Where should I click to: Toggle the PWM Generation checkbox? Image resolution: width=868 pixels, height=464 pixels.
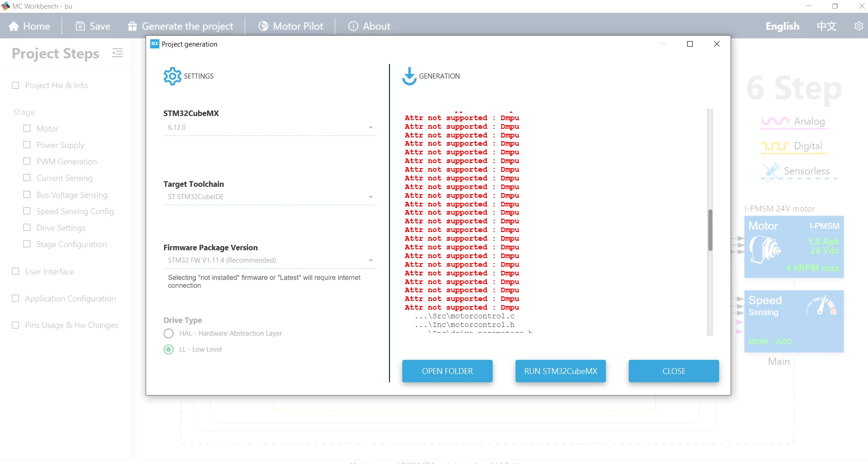27,161
